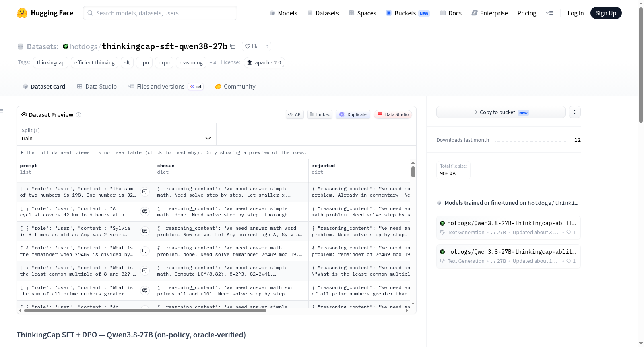
Task: Open Datasets in the top navigation
Action: [323, 13]
